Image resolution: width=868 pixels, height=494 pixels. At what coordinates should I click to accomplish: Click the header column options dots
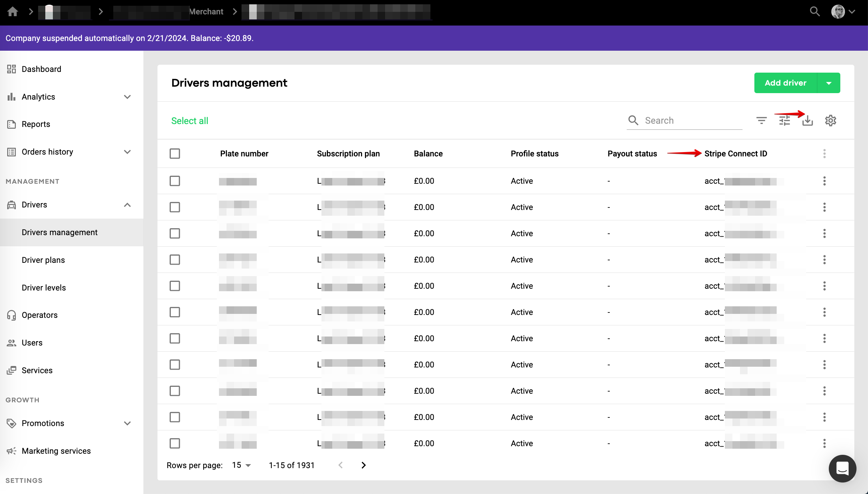[x=824, y=154]
